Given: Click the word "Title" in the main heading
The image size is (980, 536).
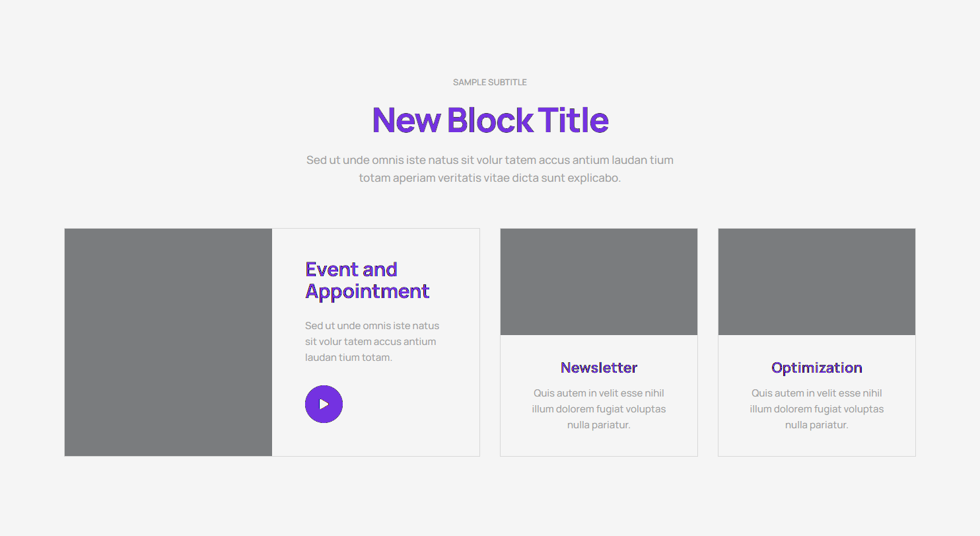Looking at the screenshot, I should [573, 120].
